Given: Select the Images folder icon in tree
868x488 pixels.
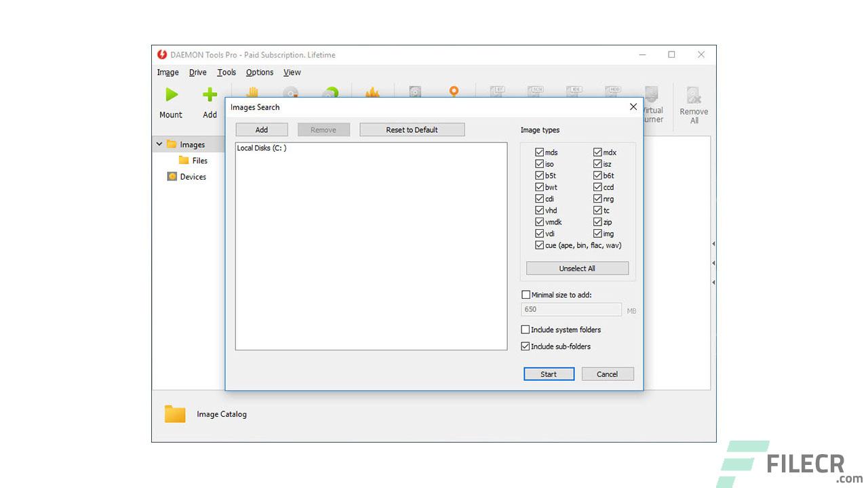Looking at the screenshot, I should click(x=172, y=144).
